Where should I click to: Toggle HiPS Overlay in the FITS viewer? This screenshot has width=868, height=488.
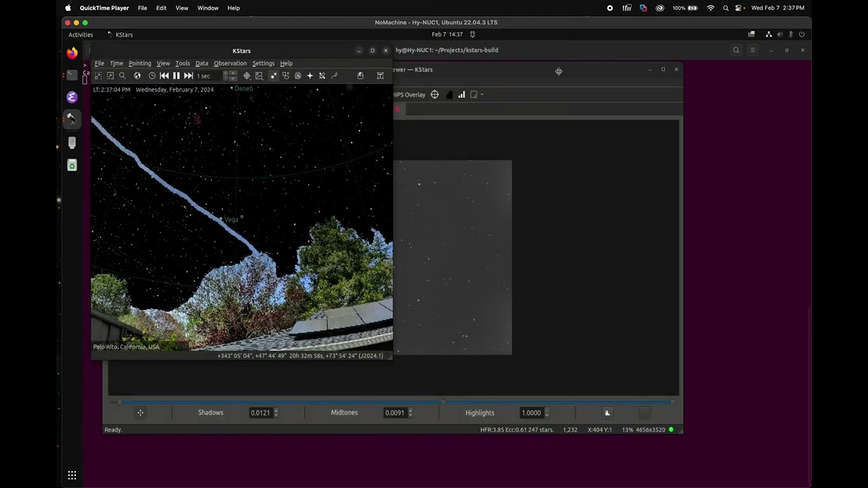pyautogui.click(x=409, y=95)
